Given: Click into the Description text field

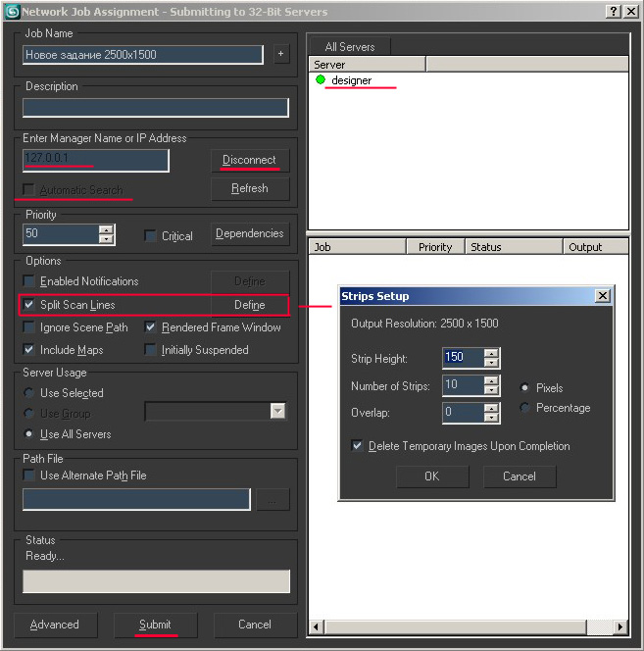Looking at the screenshot, I should [156, 108].
